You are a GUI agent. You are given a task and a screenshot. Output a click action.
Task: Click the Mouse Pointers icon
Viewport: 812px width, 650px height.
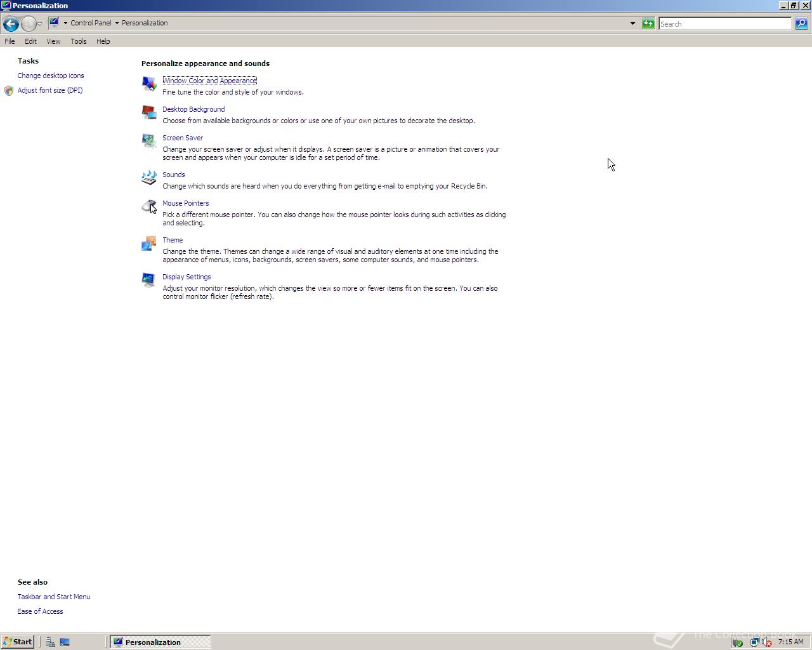tap(149, 206)
